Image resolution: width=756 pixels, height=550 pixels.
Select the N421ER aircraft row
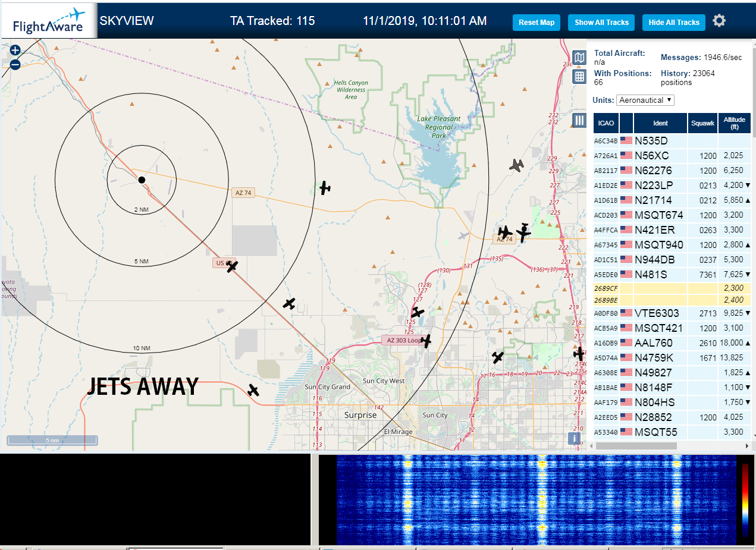click(672, 230)
